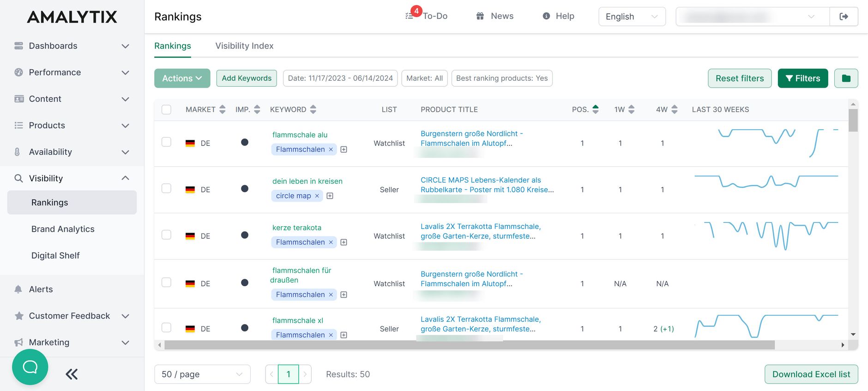Viewport: 868px width, 391px height.
Task: Check the kerze terakota row checkbox
Action: [166, 235]
